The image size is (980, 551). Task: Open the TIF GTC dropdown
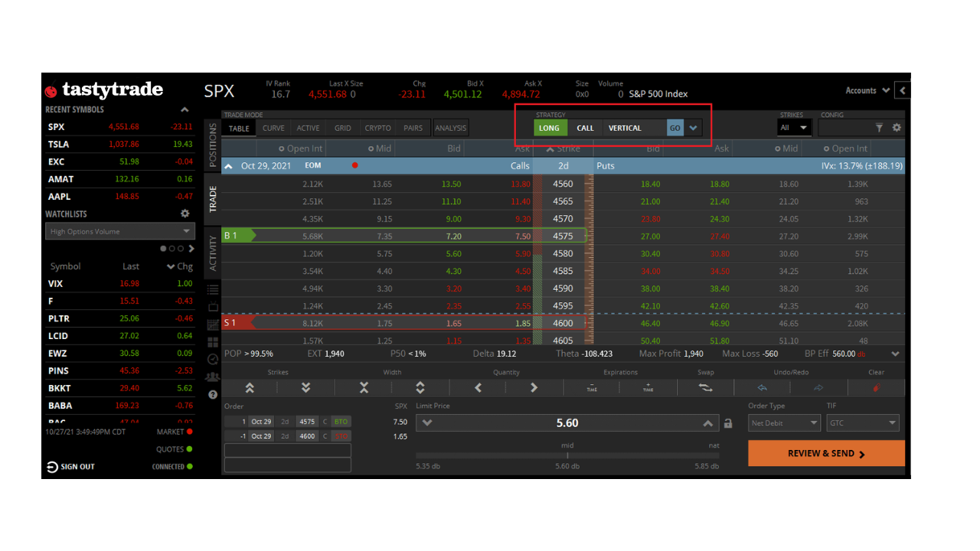[863, 423]
